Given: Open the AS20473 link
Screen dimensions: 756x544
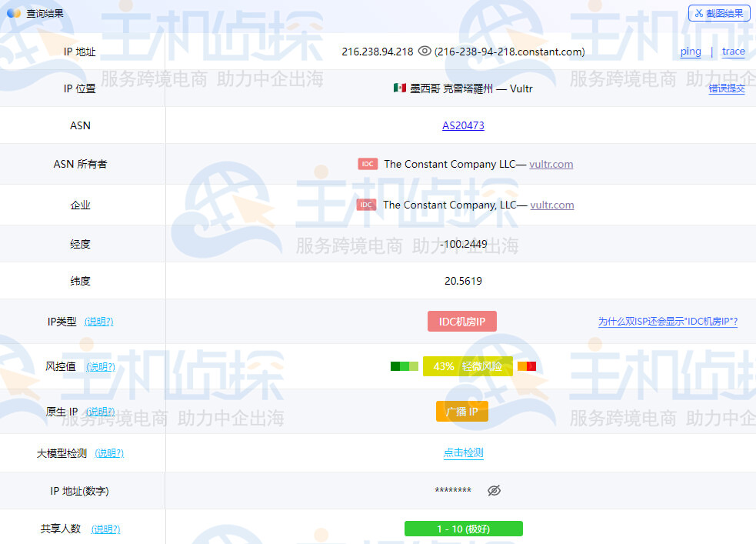Looking at the screenshot, I should click(463, 125).
